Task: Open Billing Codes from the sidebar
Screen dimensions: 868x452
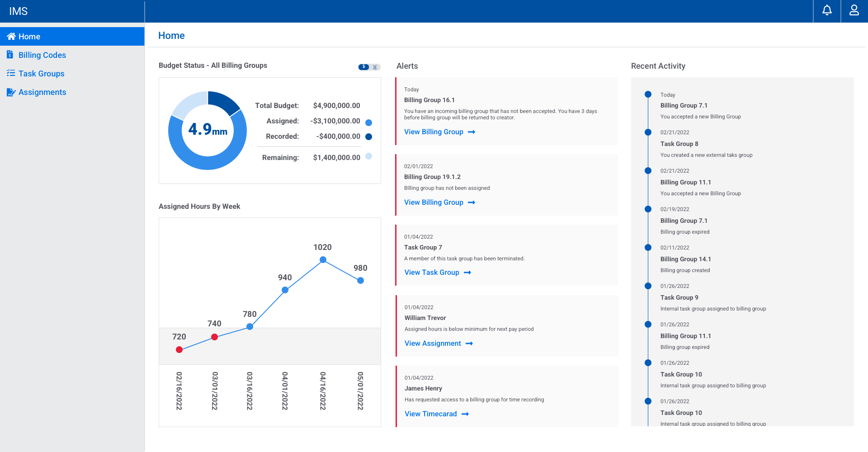Action: [42, 55]
